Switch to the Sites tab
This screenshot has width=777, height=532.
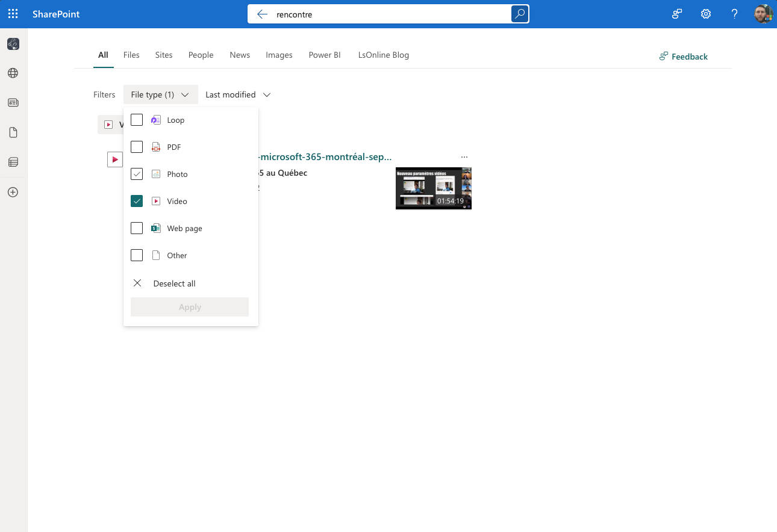(164, 55)
